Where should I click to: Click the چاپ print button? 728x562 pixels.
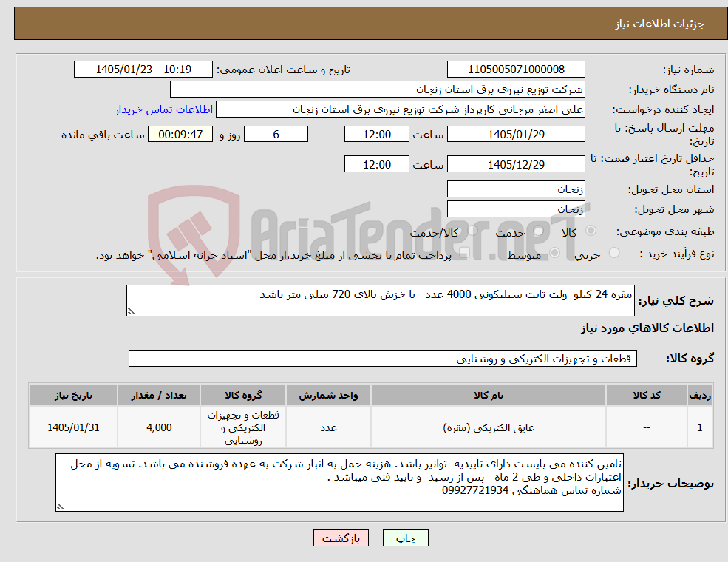(x=405, y=538)
